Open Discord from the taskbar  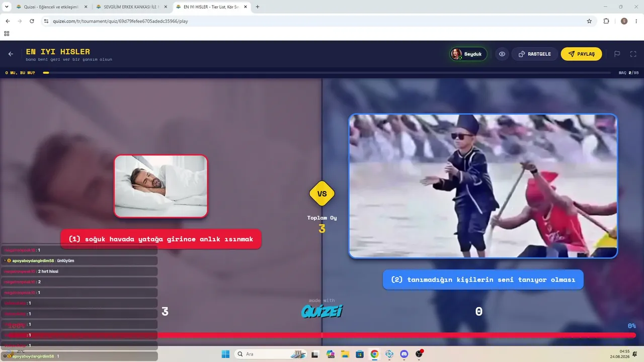[404, 354]
